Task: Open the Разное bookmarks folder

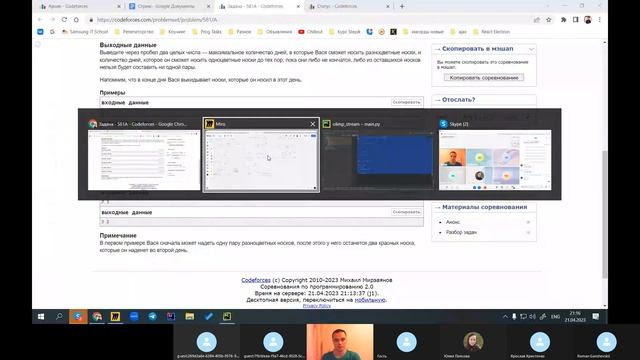Action: point(240,32)
